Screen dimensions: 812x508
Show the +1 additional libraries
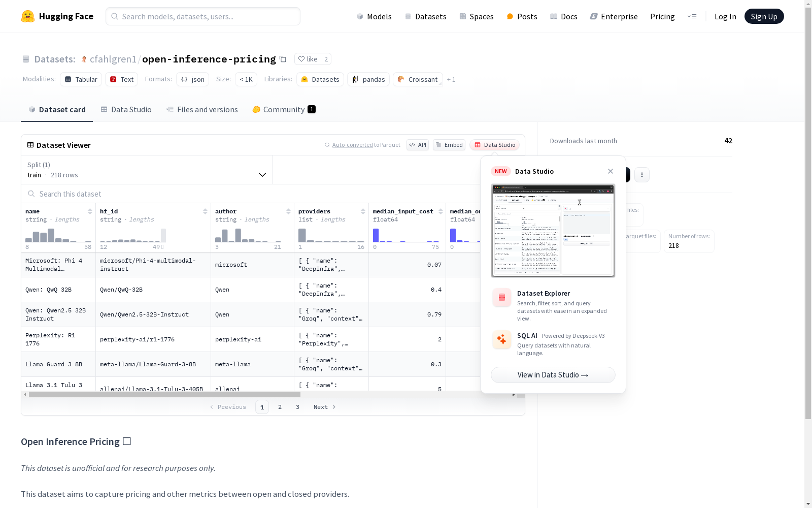pyautogui.click(x=451, y=79)
